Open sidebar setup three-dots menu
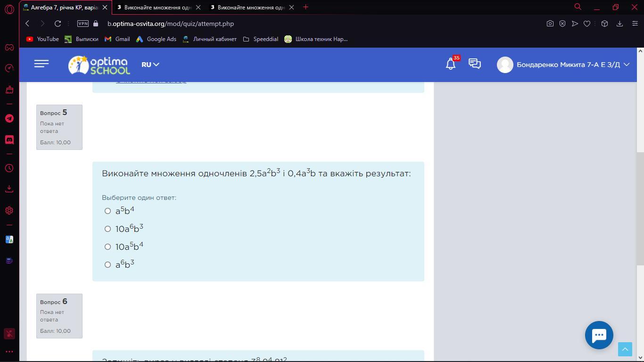This screenshot has width=644, height=362. (9, 352)
